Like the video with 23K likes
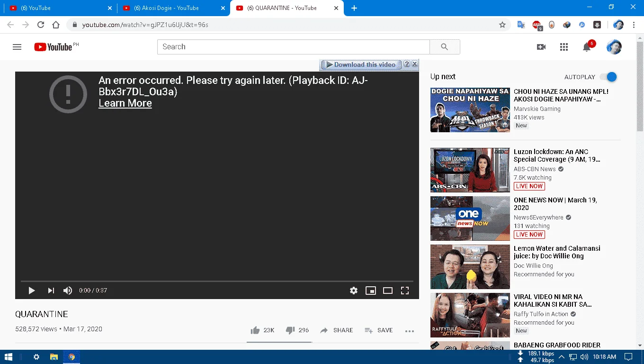 click(x=262, y=330)
